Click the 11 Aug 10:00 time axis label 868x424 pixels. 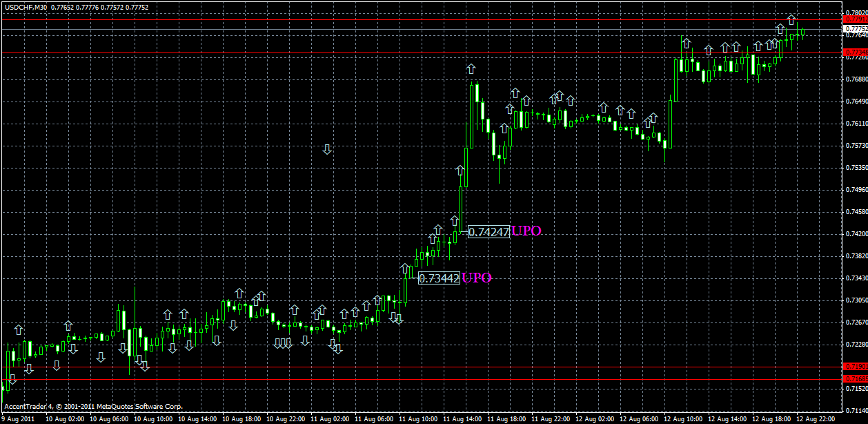pyautogui.click(x=417, y=418)
